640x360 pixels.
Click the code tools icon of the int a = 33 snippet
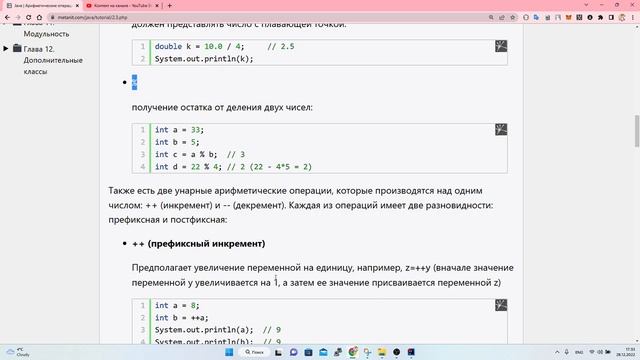[501, 129]
